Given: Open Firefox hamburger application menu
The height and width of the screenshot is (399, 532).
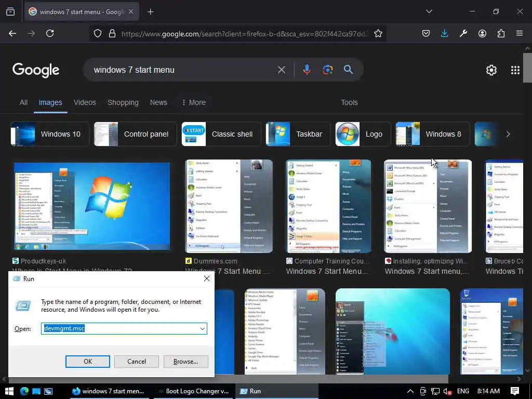Looking at the screenshot, I should pos(520,33).
